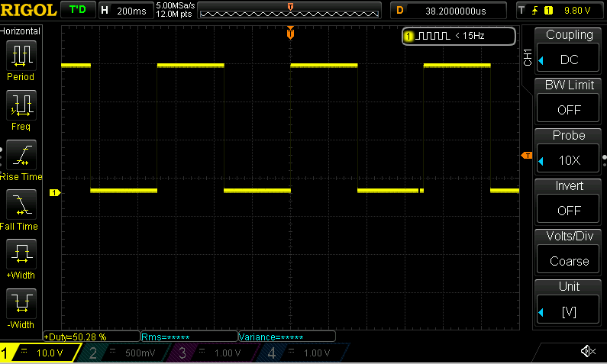Click the CH1 menu tab label
This screenshot has width=607, height=364.
pyautogui.click(x=528, y=57)
